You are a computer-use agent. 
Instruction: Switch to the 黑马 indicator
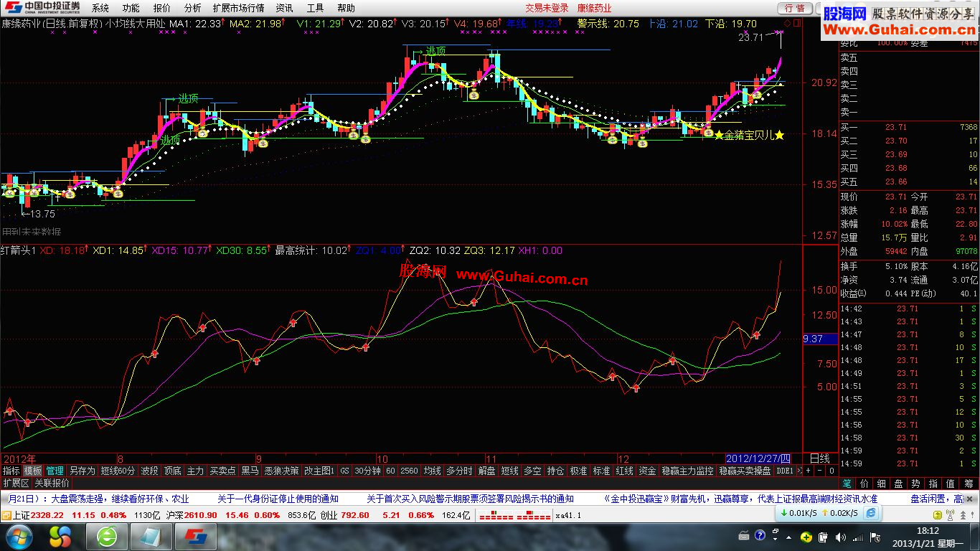click(250, 471)
